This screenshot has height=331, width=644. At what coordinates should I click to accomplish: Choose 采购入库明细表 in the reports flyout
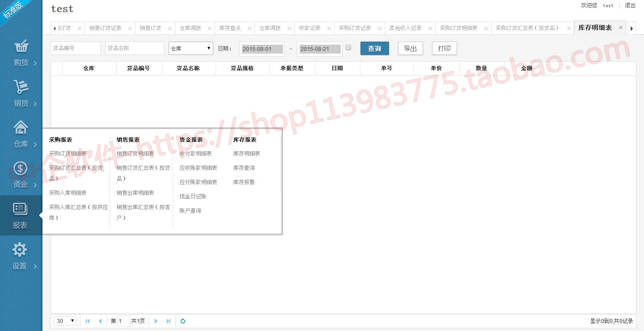click(68, 193)
